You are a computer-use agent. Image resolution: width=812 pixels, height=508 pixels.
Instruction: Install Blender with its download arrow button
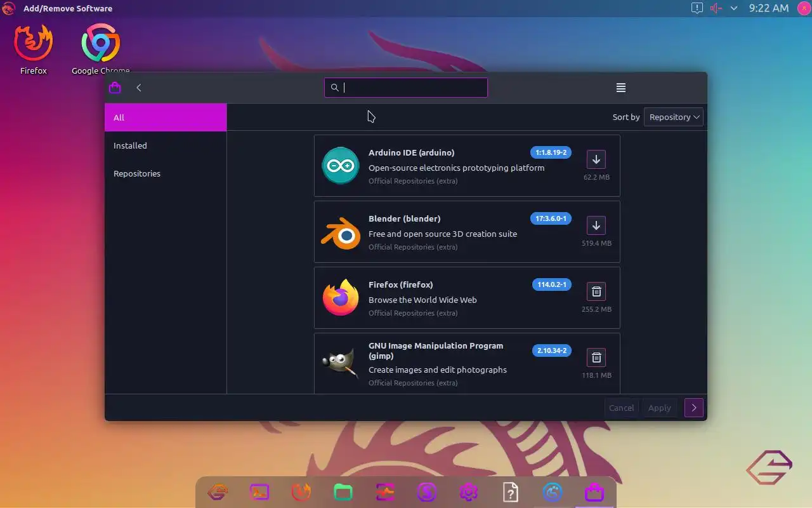click(x=596, y=225)
